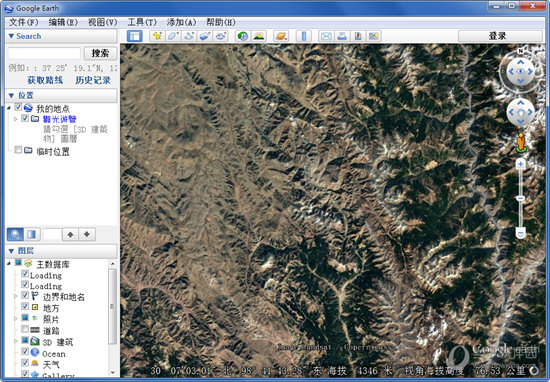Enable the 道路 roads layer checkbox

point(25,329)
